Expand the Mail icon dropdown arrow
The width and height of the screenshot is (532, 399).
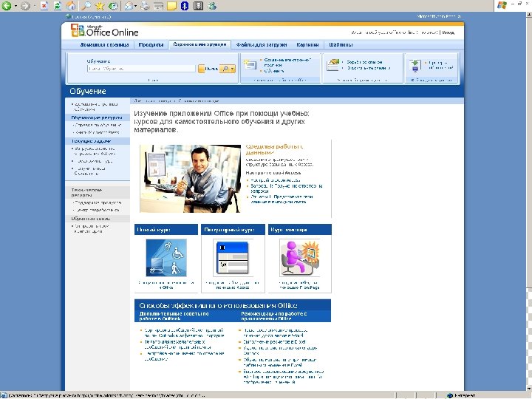click(x=135, y=6)
